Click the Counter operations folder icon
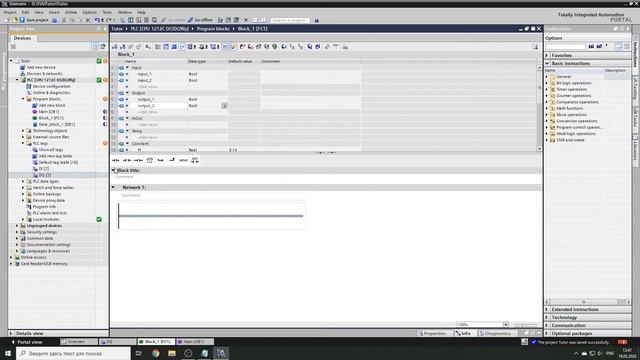The image size is (640, 360). tap(553, 96)
